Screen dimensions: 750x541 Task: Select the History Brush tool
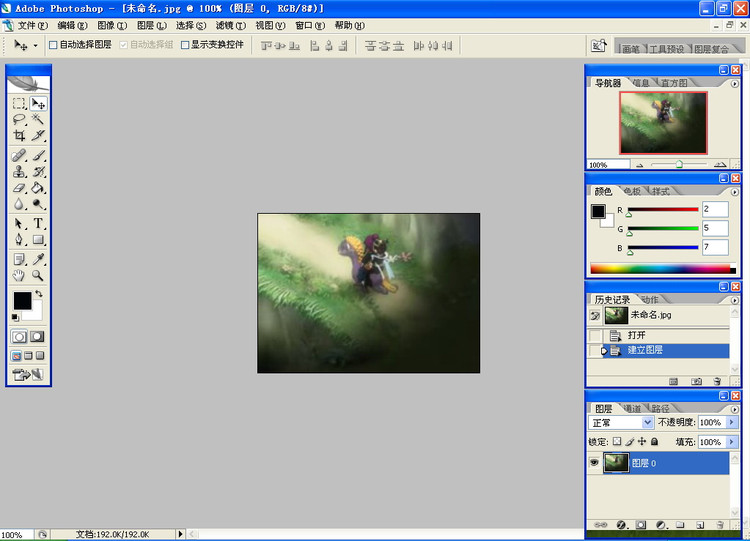click(x=38, y=172)
